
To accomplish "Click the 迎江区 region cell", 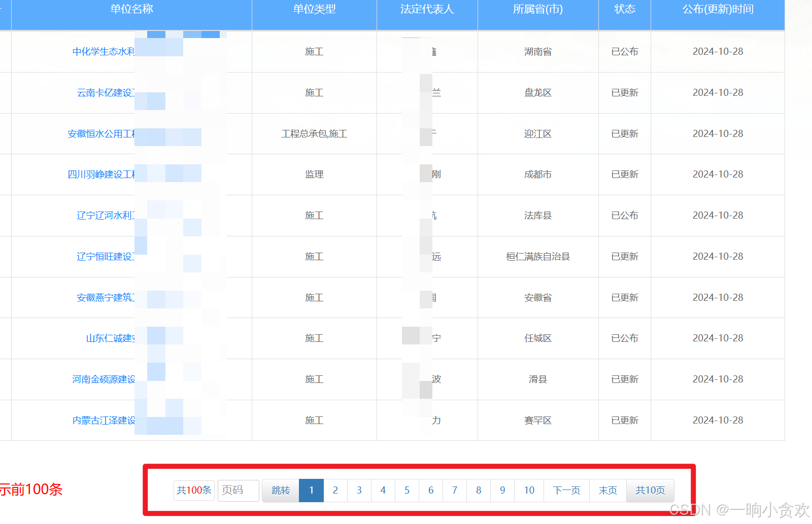I will (x=538, y=134).
